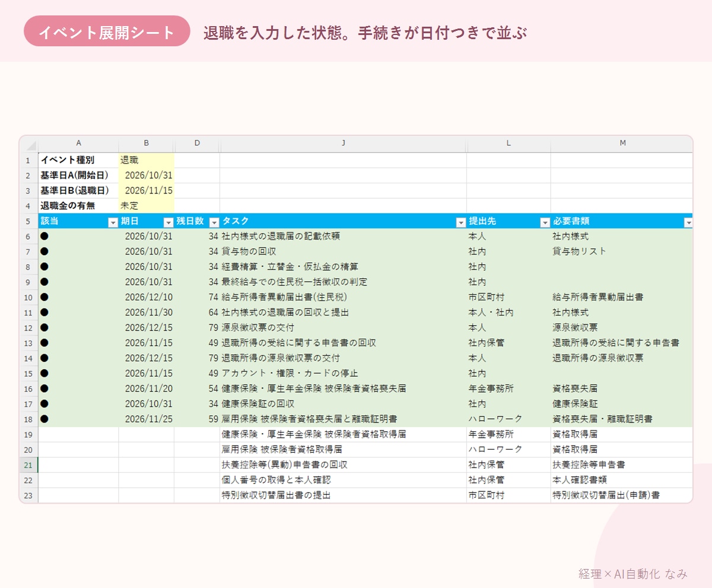This screenshot has width=712, height=588.
Task: Select row 23 header
Action: pyautogui.click(x=30, y=495)
